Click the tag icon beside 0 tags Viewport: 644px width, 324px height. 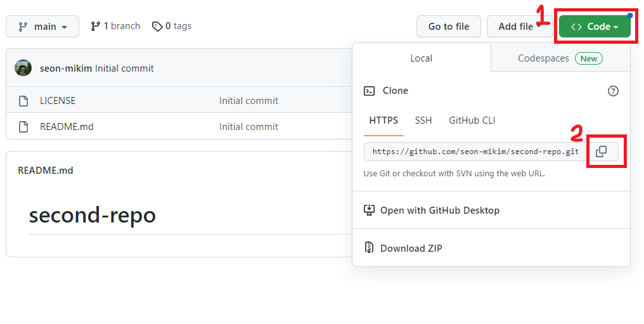tap(157, 27)
